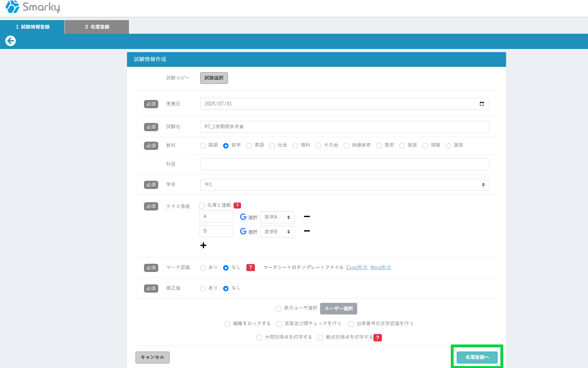
Task: Enable 答案並び順チェックを行う checkbox
Action: (x=279, y=324)
